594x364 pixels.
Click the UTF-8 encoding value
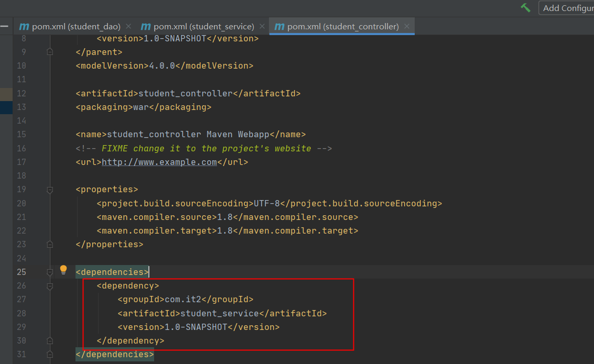coord(267,204)
